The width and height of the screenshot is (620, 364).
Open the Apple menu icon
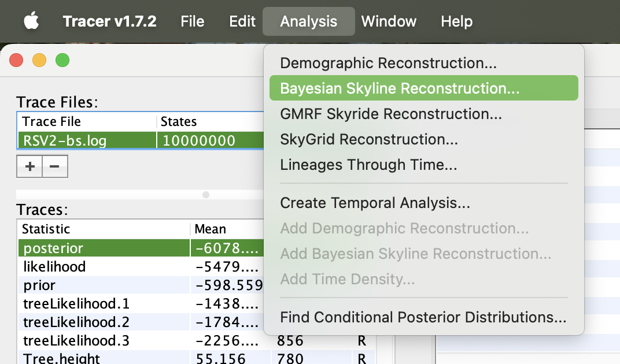[x=31, y=21]
